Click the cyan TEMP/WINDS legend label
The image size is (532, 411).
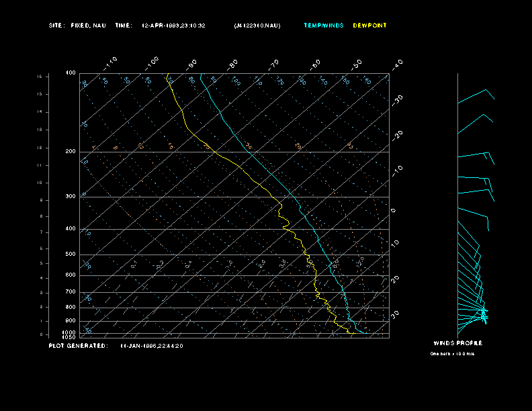[323, 26]
